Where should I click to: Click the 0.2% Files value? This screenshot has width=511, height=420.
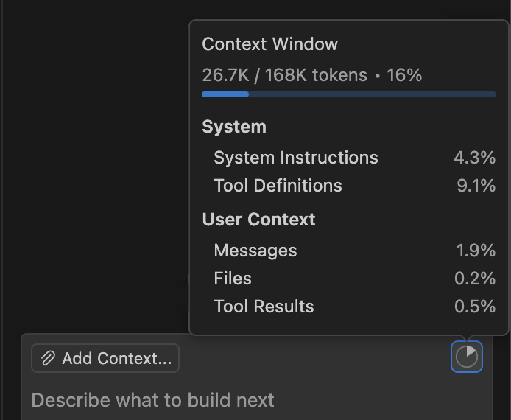click(x=475, y=279)
